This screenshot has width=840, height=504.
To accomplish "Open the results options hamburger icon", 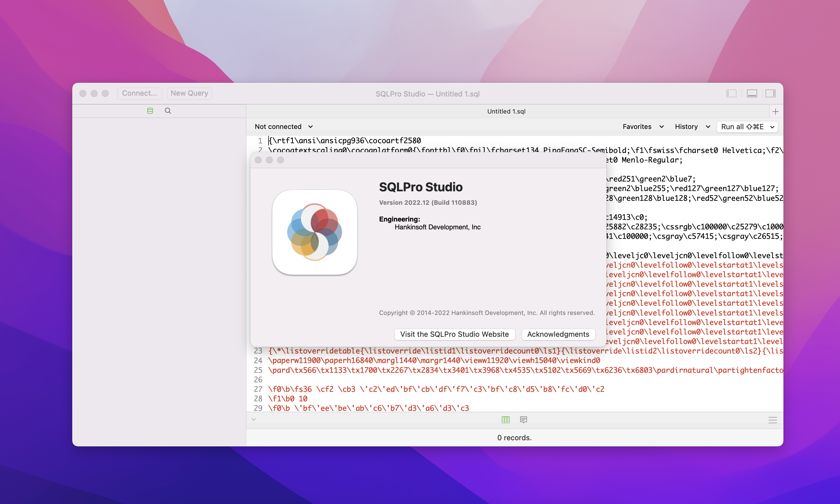I will pyautogui.click(x=772, y=420).
